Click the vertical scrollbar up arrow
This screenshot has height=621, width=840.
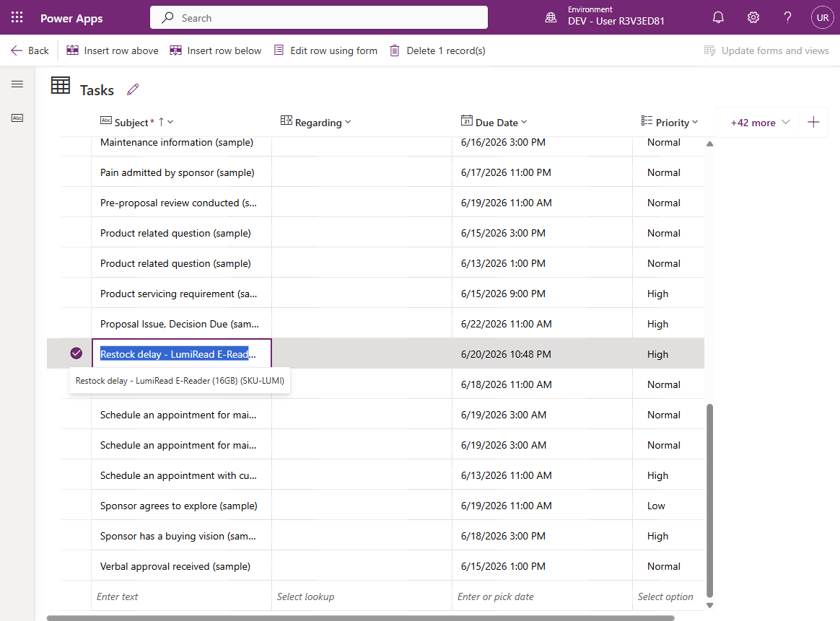point(710,144)
